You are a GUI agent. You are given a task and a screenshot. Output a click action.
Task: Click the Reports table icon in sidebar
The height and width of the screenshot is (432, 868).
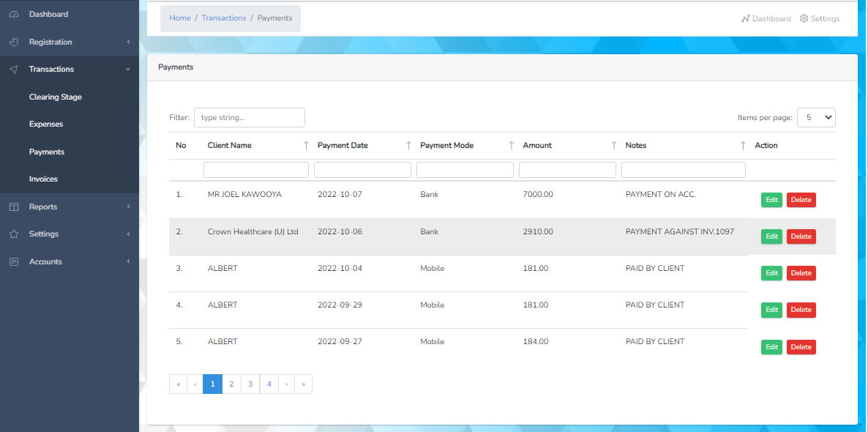pyautogui.click(x=14, y=207)
